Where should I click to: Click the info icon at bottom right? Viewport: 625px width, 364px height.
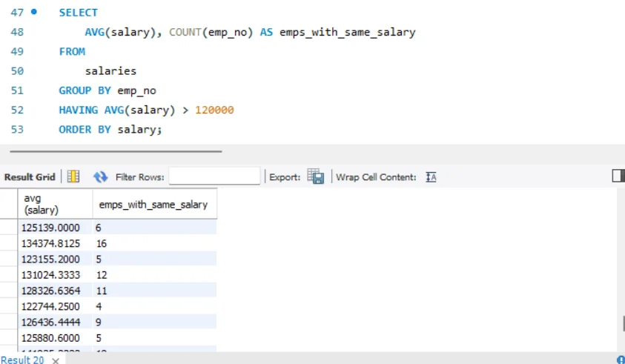coord(621,360)
